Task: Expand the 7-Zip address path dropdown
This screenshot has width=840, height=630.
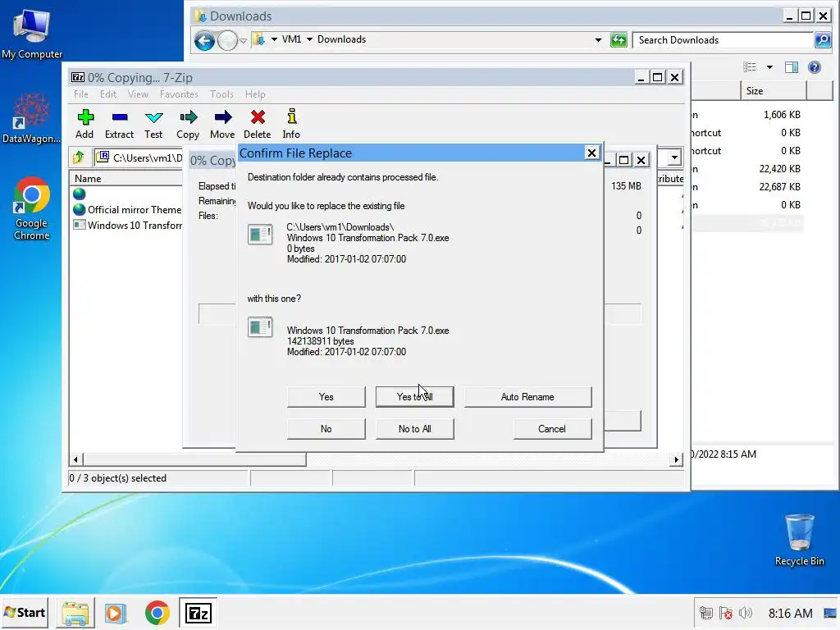Action: [x=674, y=157]
